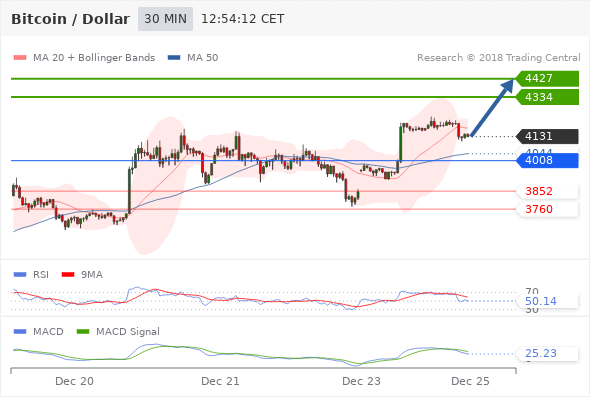Click the 4008 pivot price tag

pyautogui.click(x=547, y=160)
